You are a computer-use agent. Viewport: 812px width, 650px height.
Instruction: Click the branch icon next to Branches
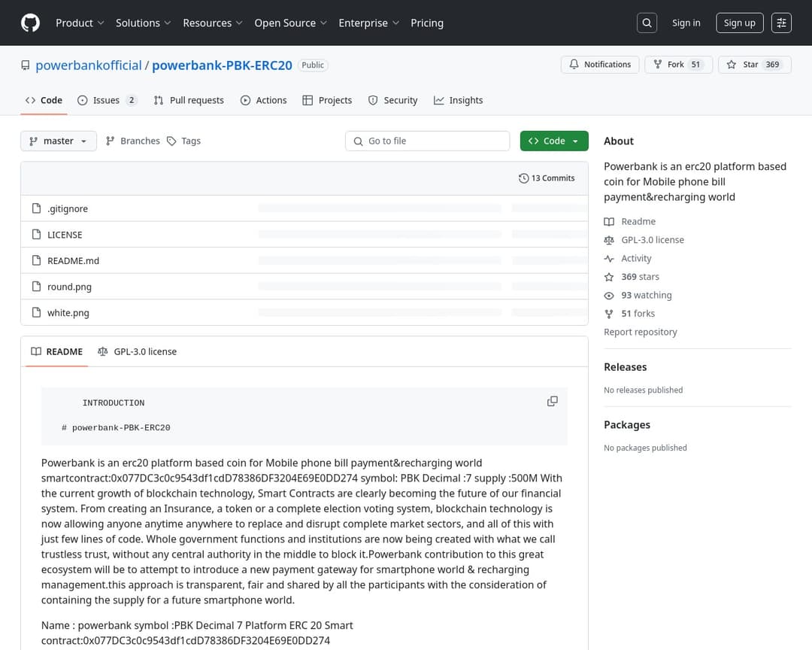pyautogui.click(x=110, y=141)
